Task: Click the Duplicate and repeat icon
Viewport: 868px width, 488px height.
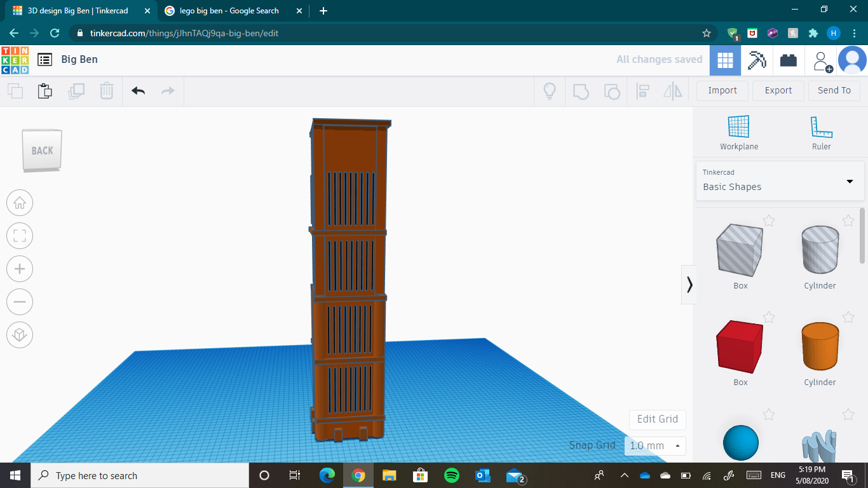Action: point(76,91)
